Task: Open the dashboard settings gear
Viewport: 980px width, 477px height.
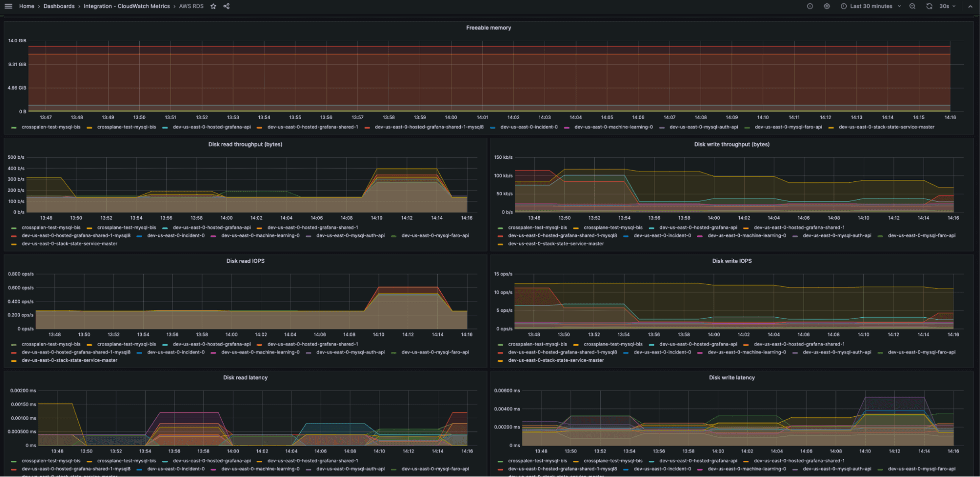Action: [x=827, y=6]
